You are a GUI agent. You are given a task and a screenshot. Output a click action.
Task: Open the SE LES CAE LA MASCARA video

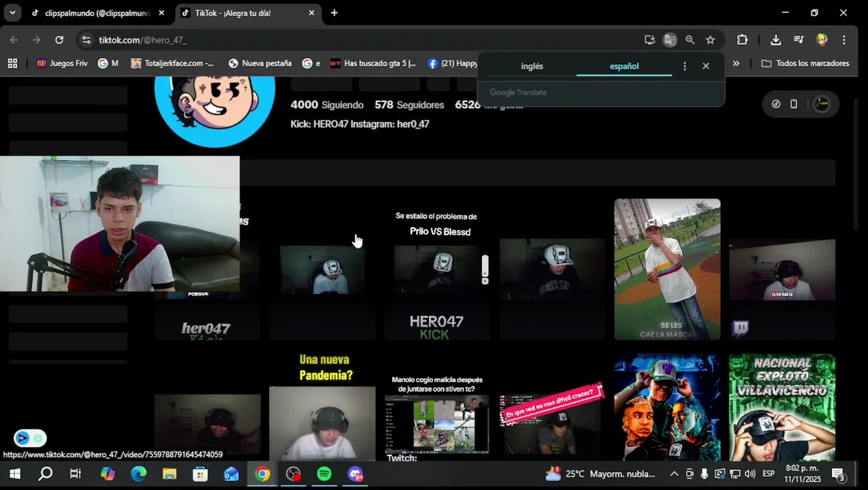667,269
